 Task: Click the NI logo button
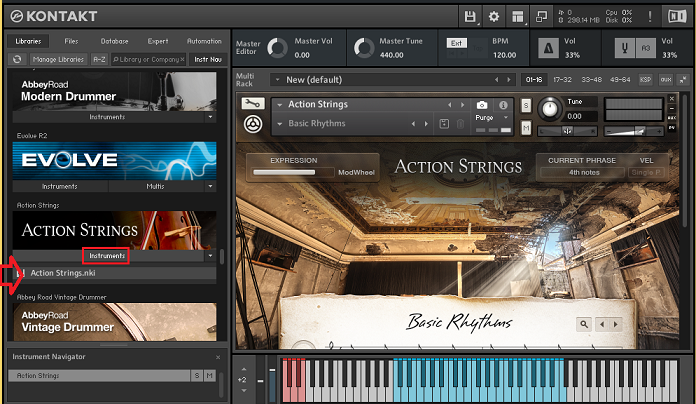(677, 17)
